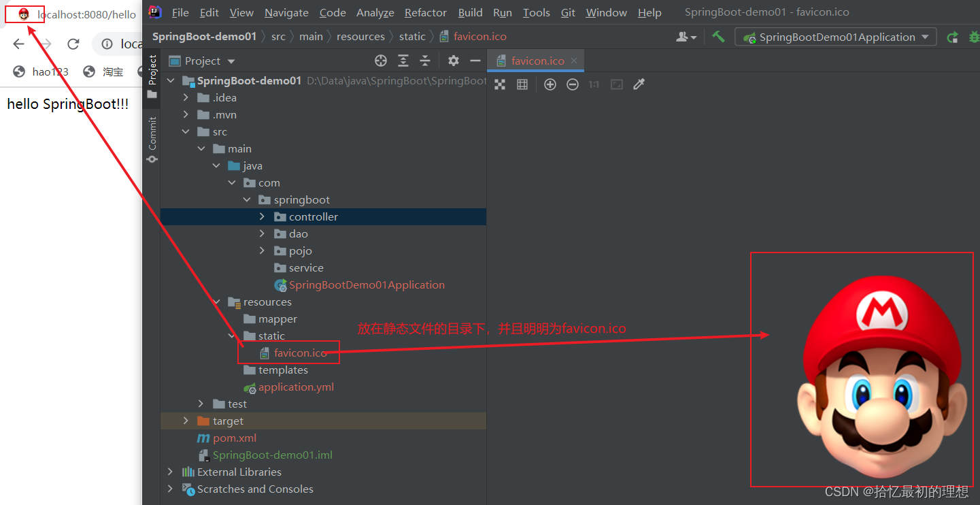Open the Project view selector dropdown

(202, 61)
